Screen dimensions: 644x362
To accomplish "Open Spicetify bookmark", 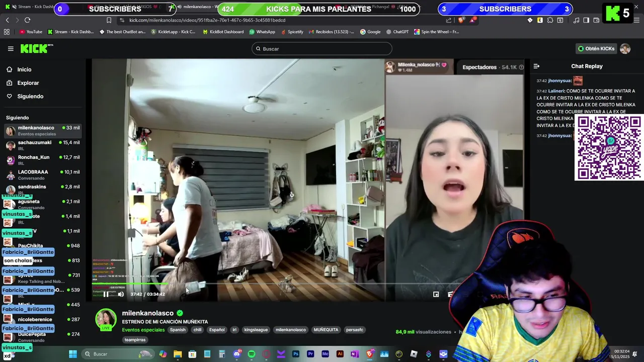I will coord(292,32).
